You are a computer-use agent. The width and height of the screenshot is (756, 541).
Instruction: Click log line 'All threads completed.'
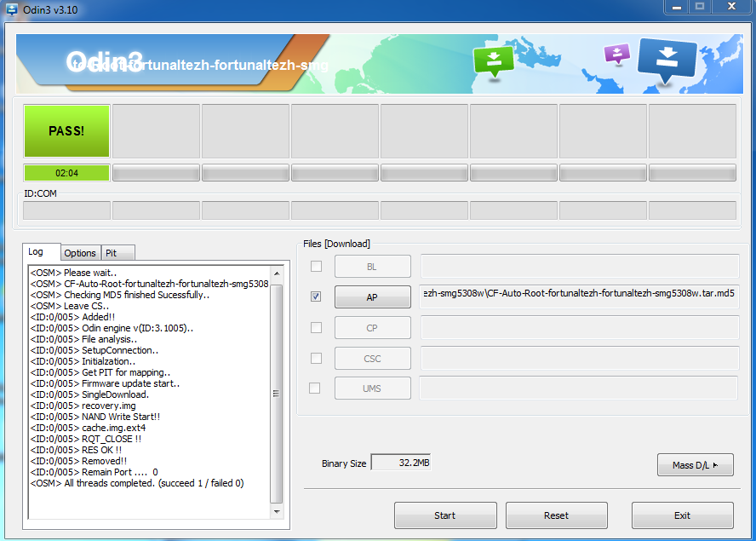click(x=137, y=483)
